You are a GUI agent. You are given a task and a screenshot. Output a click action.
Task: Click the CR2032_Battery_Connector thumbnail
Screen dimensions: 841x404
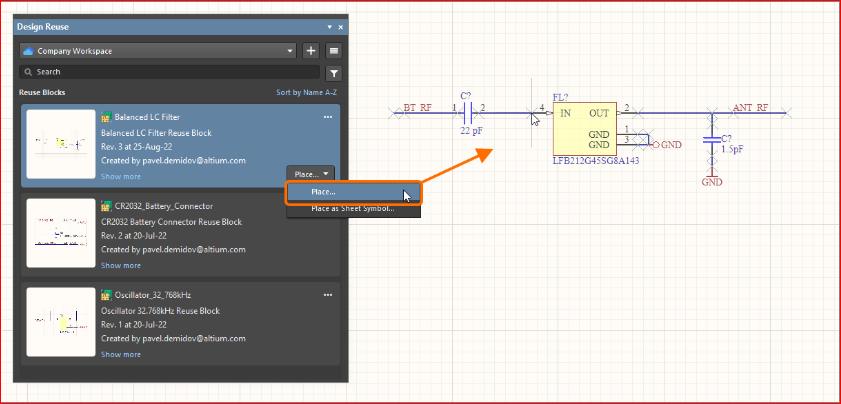61,233
